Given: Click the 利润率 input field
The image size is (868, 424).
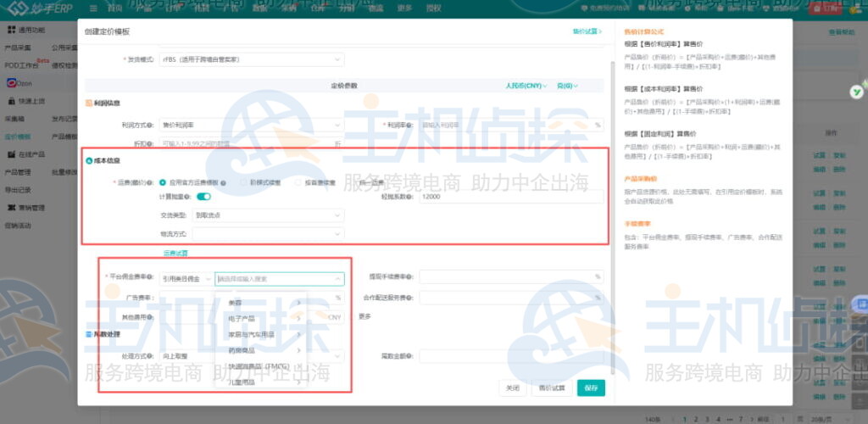Looking at the screenshot, I should [511, 126].
